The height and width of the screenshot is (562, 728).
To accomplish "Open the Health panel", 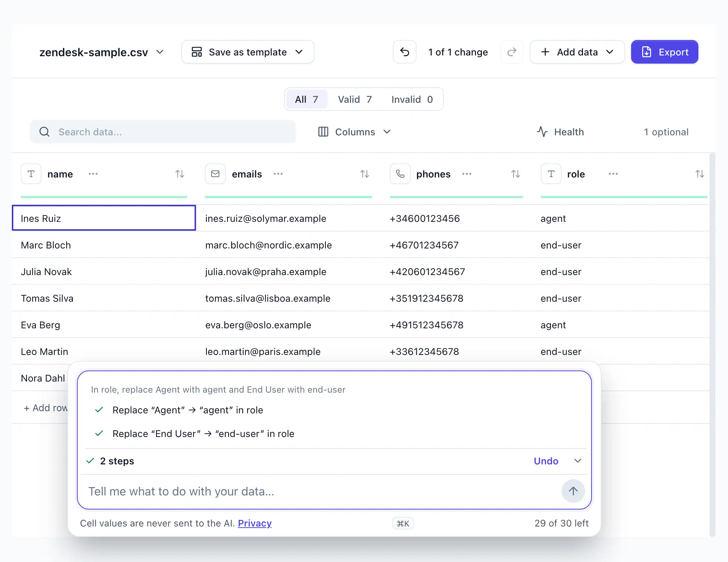I will pos(560,132).
